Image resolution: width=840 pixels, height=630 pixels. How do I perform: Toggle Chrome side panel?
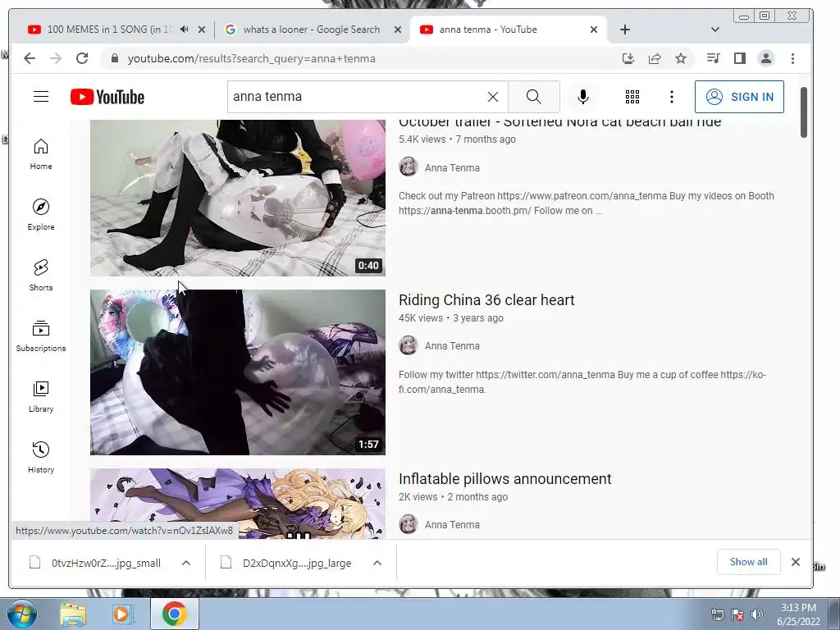(740, 58)
